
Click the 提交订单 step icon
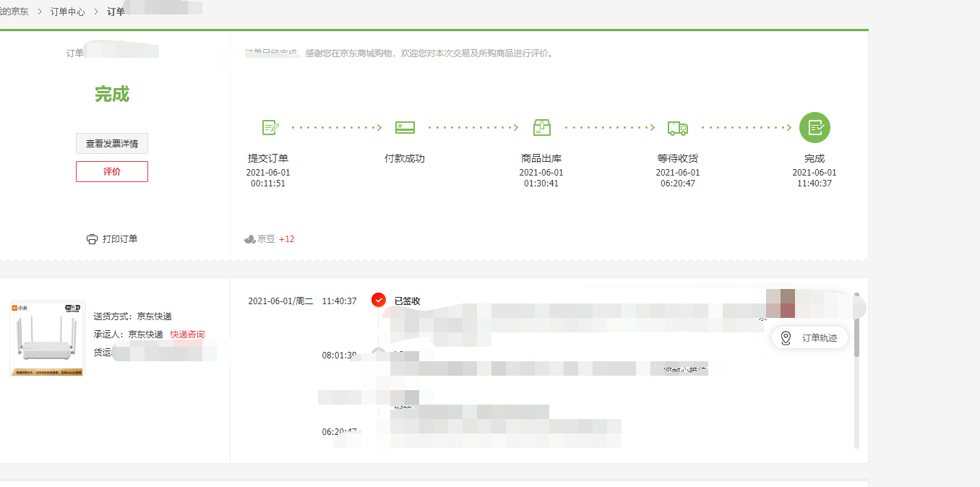(x=270, y=128)
